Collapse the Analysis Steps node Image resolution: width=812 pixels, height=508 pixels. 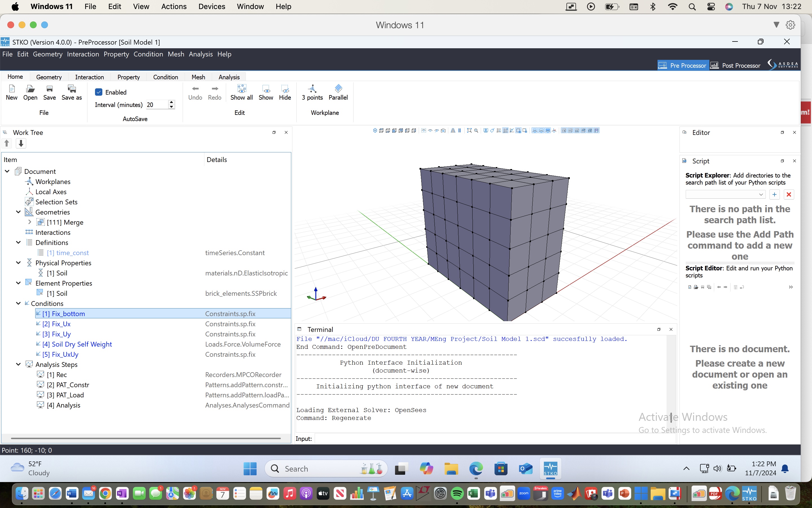pyautogui.click(x=18, y=364)
